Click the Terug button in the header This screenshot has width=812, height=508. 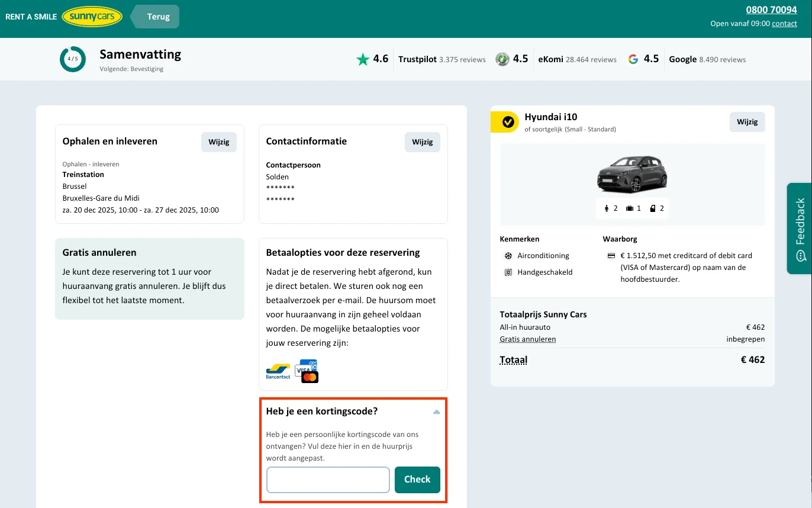[154, 17]
